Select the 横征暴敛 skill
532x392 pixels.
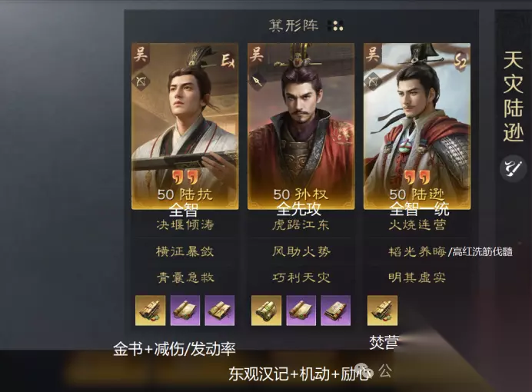click(185, 251)
